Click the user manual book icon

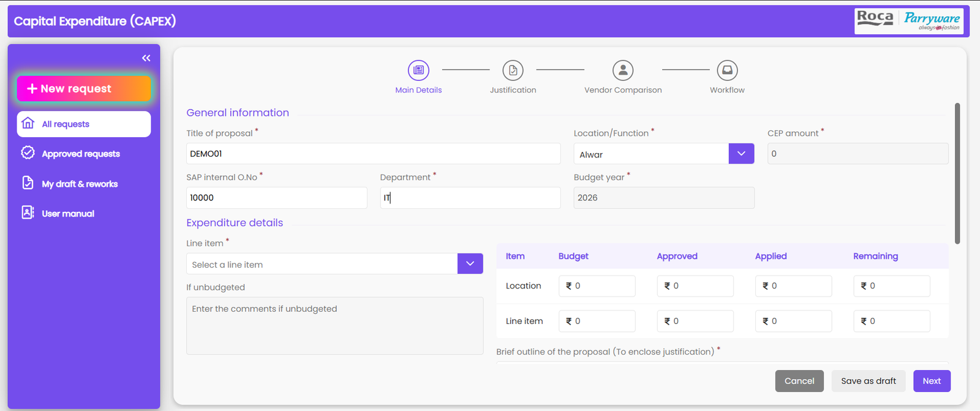(28, 212)
